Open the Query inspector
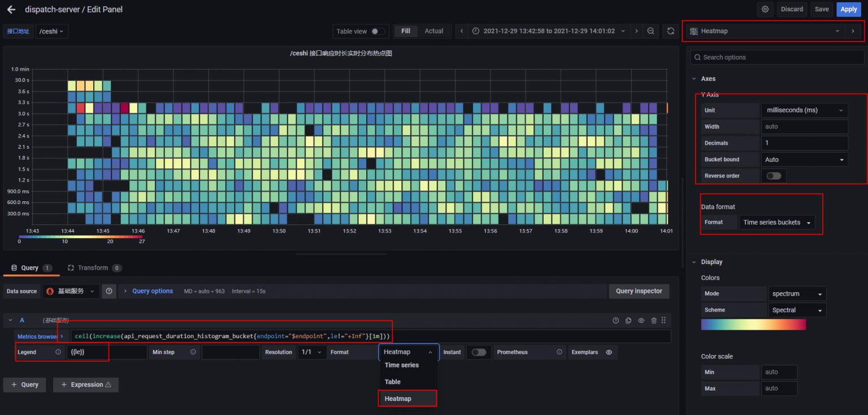The height and width of the screenshot is (415, 868). (x=639, y=291)
